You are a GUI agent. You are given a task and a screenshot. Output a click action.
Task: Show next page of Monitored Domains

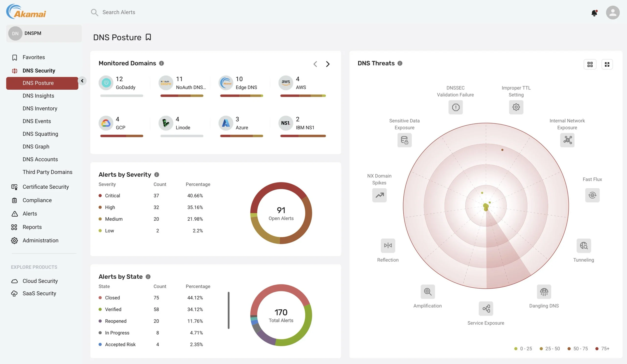click(328, 64)
